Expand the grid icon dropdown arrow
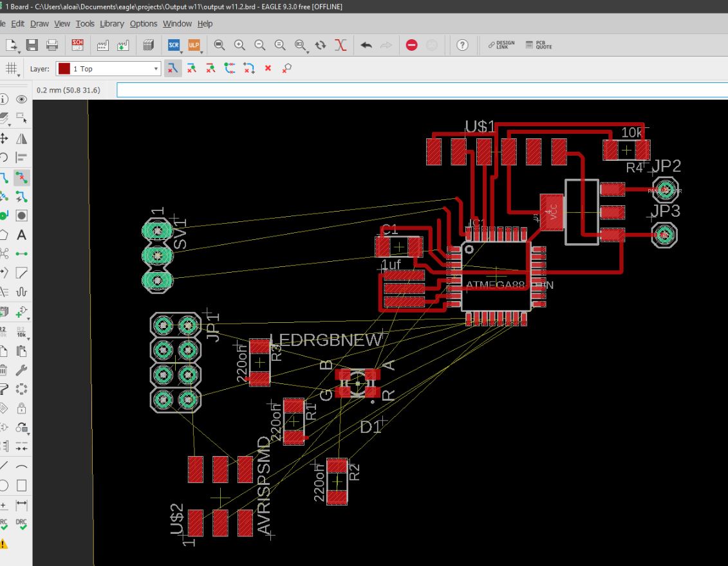728x566 pixels. [19, 75]
